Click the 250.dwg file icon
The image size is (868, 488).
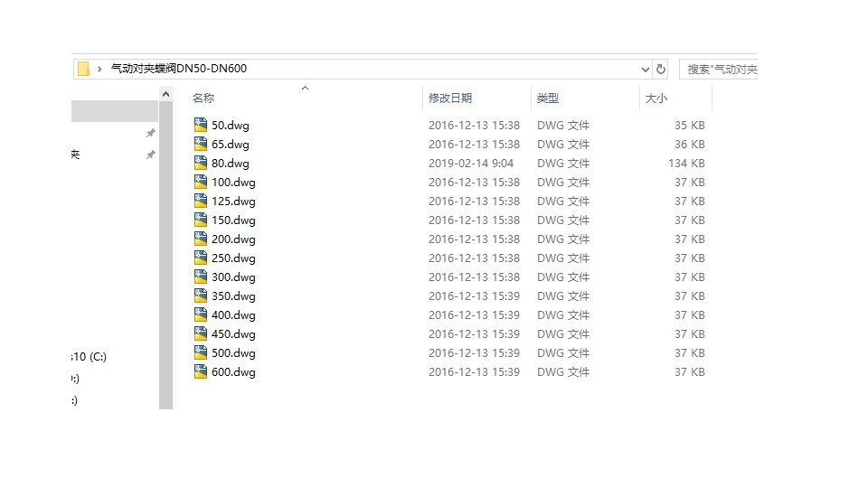[201, 258]
